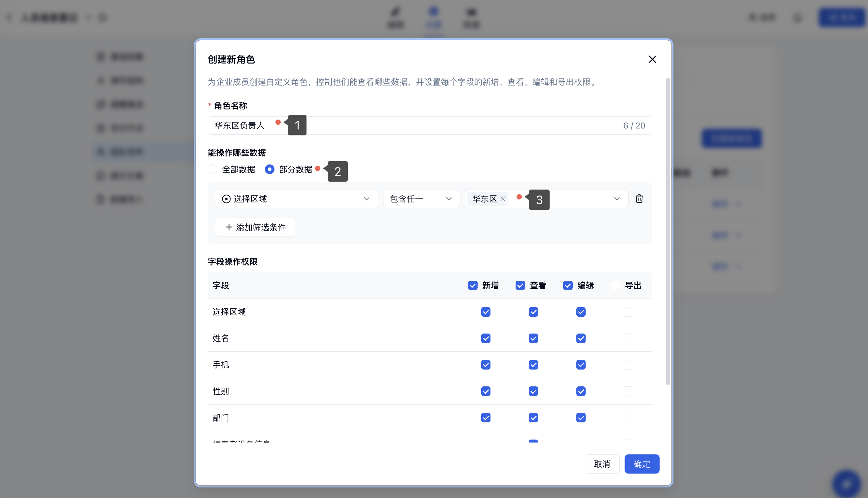Screen dimensions: 868x498
Task: Check 导出 for 选择区域 row
Action: point(628,312)
